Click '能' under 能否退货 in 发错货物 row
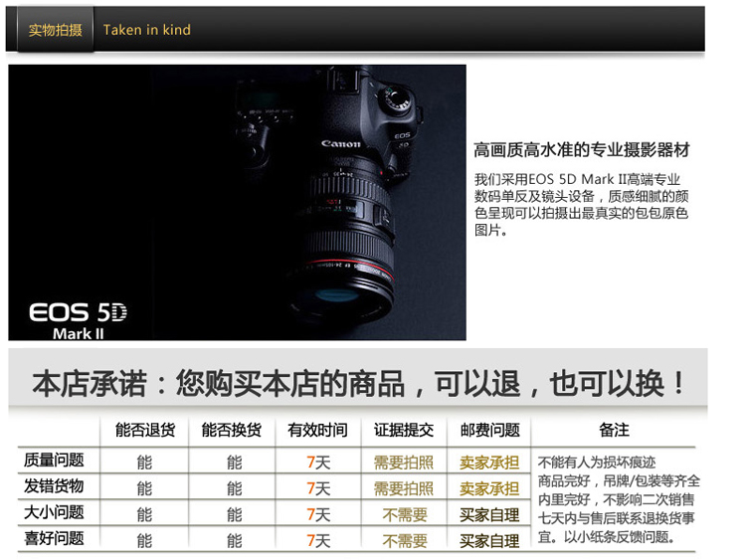This screenshot has width=746, height=560. coord(144,488)
